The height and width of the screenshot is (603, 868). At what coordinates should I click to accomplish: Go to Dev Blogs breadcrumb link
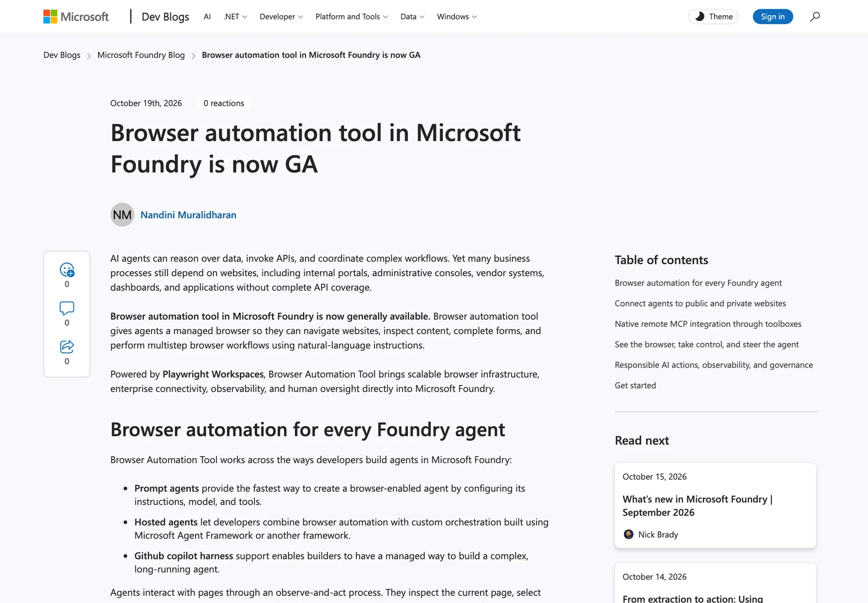tap(62, 55)
